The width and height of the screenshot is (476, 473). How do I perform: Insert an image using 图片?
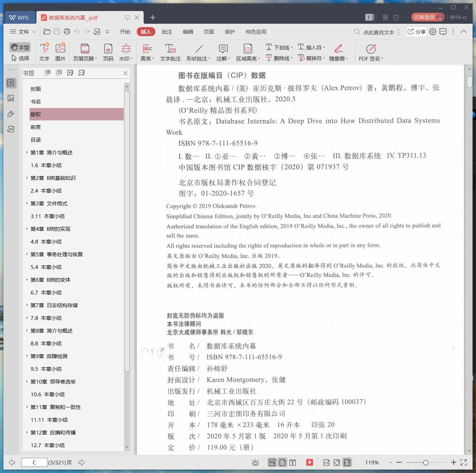point(60,52)
